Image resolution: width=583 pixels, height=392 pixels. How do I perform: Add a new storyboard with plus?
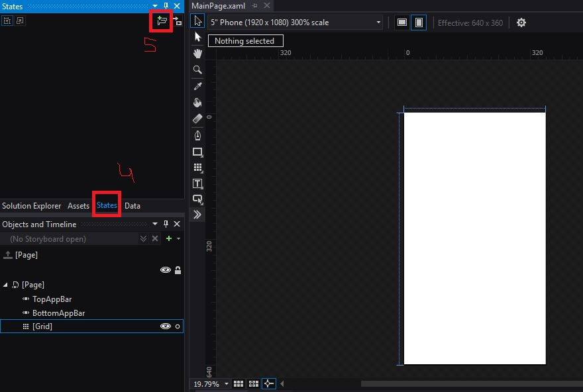169,238
